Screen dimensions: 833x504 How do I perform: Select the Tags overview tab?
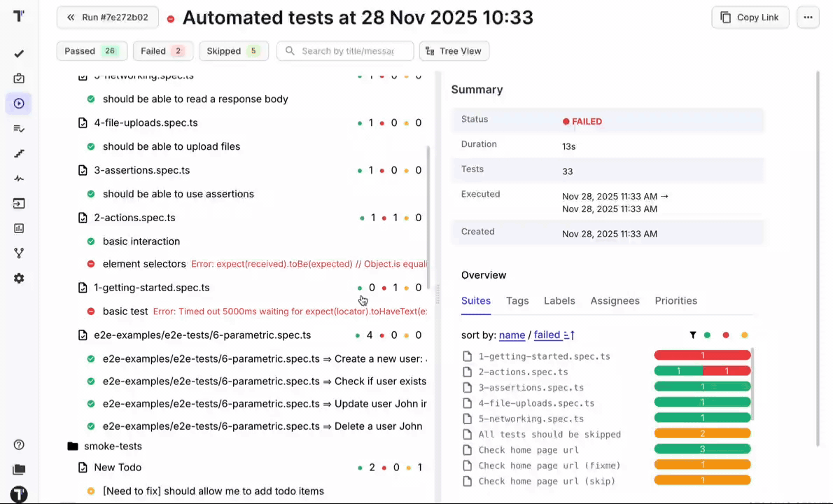(517, 300)
